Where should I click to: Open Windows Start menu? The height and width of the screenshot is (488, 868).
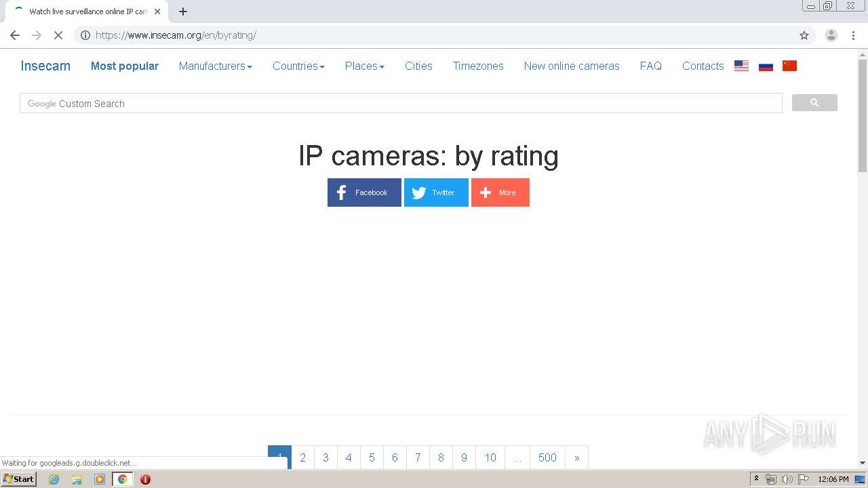point(18,479)
